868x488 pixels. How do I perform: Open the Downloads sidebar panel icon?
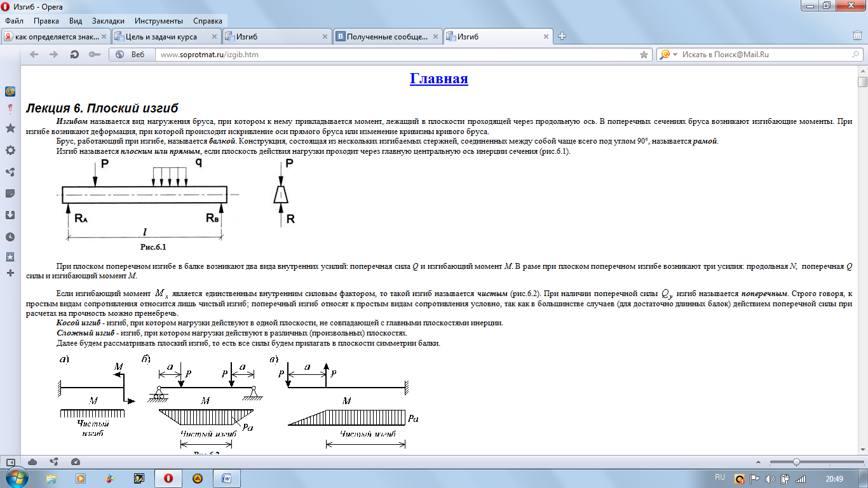10,215
